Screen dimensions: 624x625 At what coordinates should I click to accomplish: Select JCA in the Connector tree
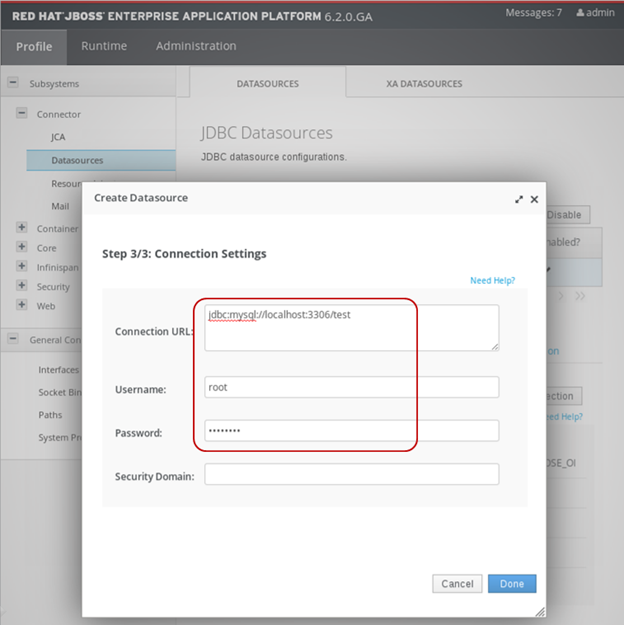point(58,137)
